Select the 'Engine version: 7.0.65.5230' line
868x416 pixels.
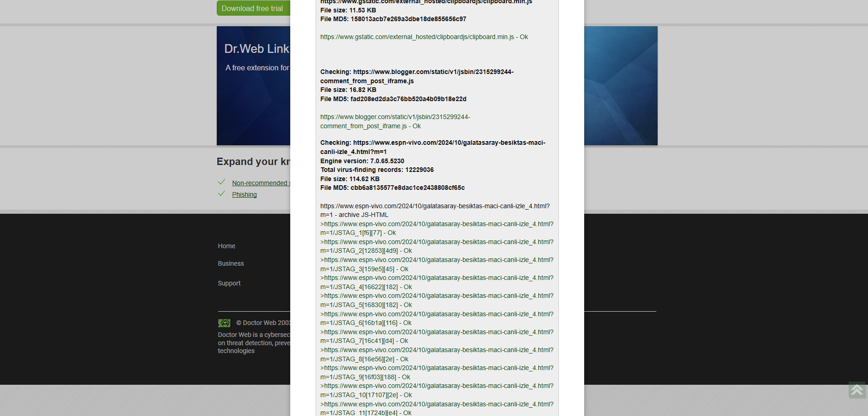tap(362, 161)
